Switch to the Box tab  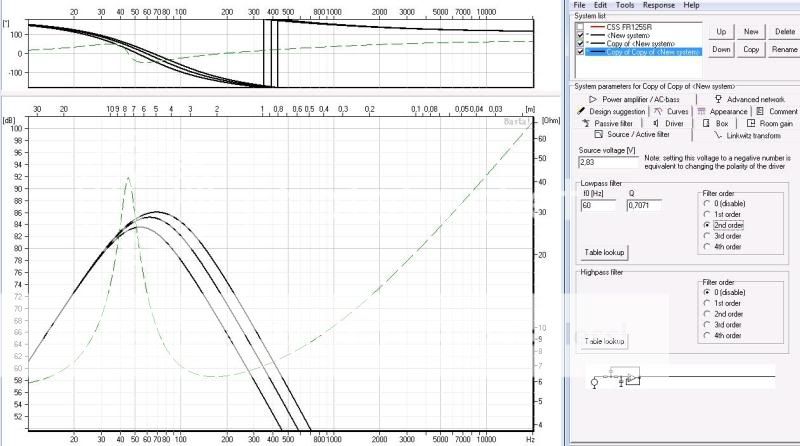[714, 123]
